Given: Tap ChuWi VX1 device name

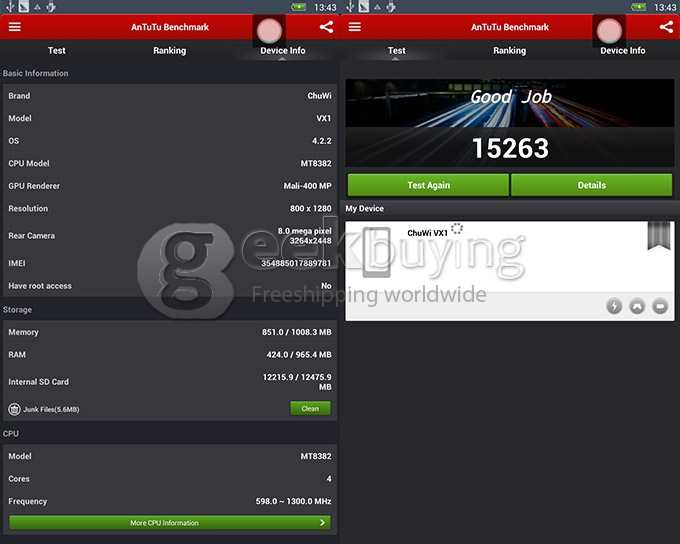Looking at the screenshot, I should (427, 233).
